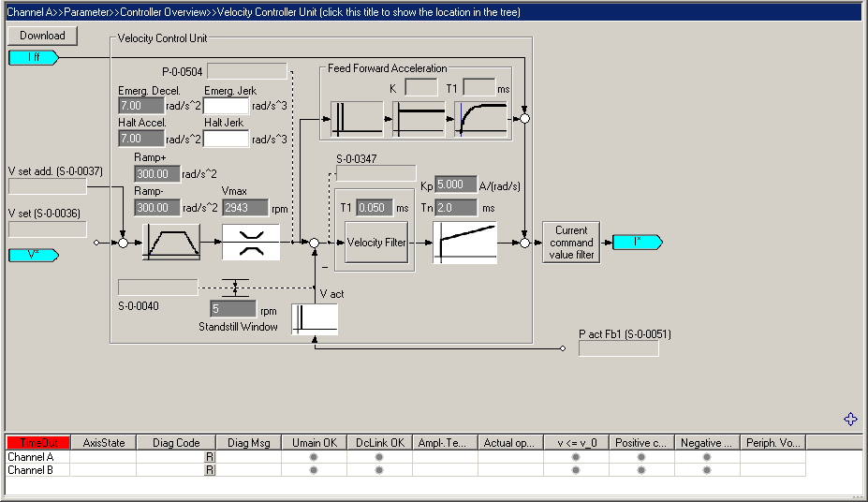This screenshot has height=502, width=868.
Task: Edit the velocity filter T1 value 0.050
Action: point(375,208)
